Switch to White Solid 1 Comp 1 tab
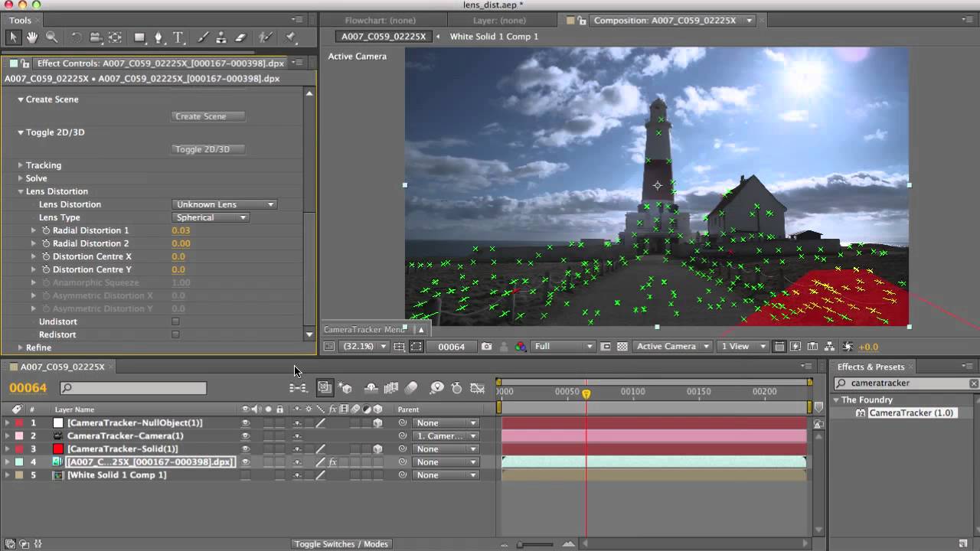This screenshot has height=551, width=980. (x=494, y=37)
